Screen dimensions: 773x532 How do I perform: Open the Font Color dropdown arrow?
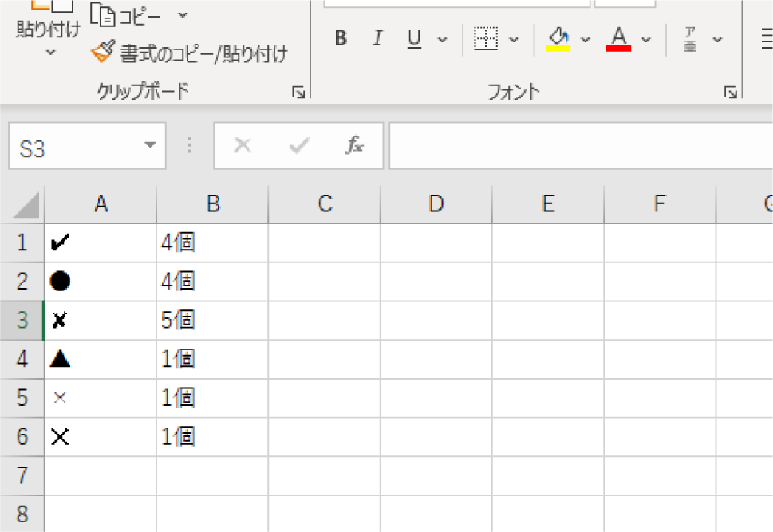tap(646, 39)
